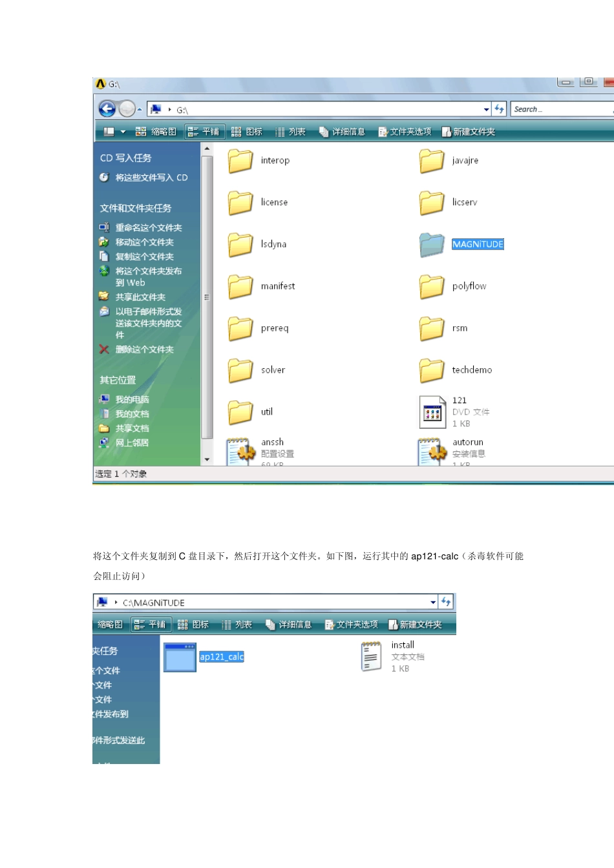This screenshot has height=868, width=614.
Task: Switch to 列表 view in C:\MAGNiTUDE window
Action: pos(237,625)
